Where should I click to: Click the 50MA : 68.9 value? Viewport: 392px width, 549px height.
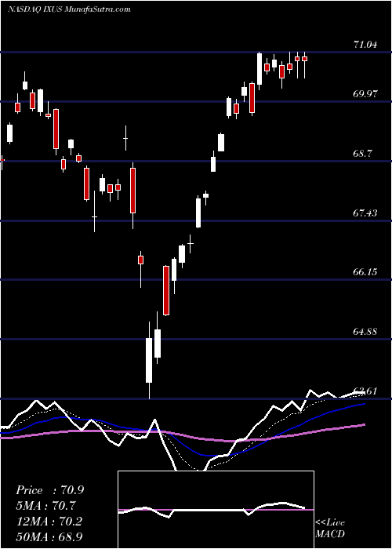point(49,536)
